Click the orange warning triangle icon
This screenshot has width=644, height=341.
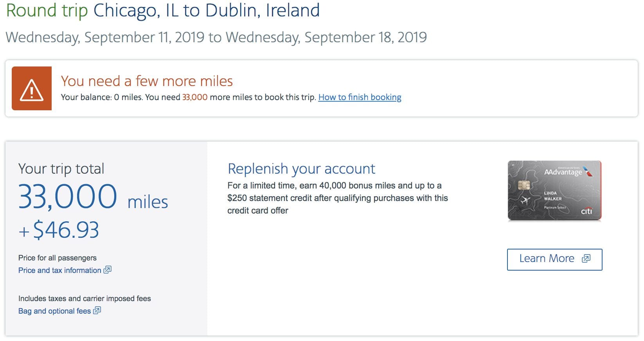click(32, 89)
